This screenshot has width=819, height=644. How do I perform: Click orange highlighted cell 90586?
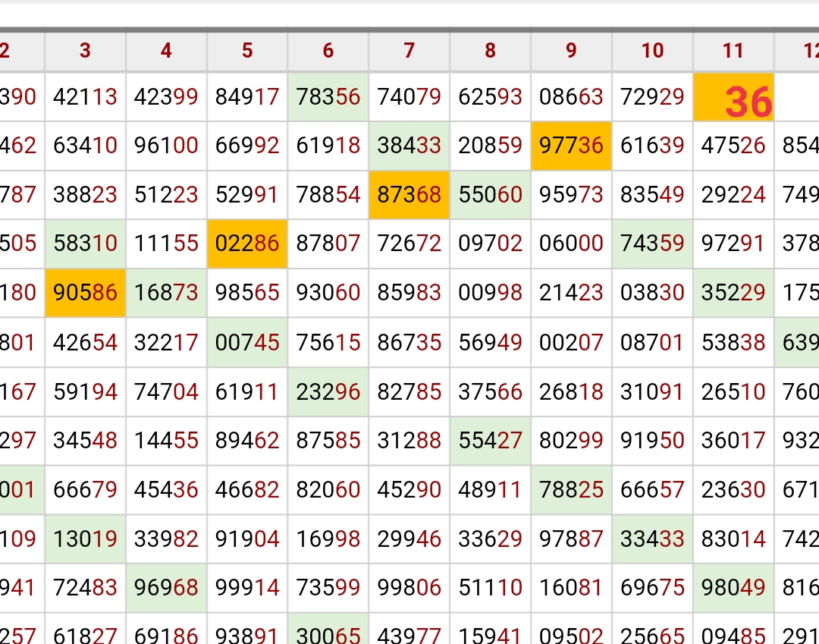click(x=85, y=293)
